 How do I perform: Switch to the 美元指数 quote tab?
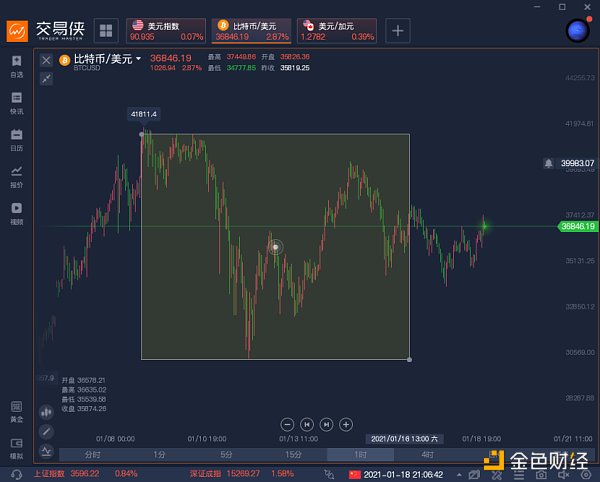(x=166, y=30)
